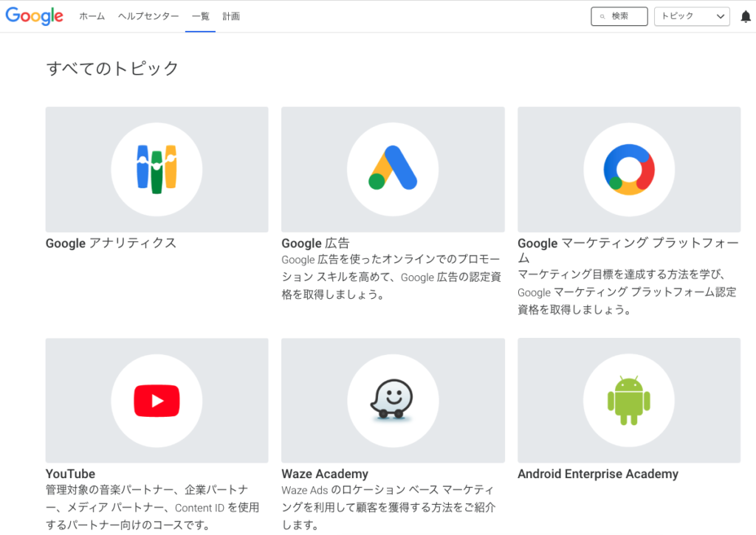Screen dimensions: 756x535
Task: Open the Waze Academy title link
Action: tap(325, 474)
